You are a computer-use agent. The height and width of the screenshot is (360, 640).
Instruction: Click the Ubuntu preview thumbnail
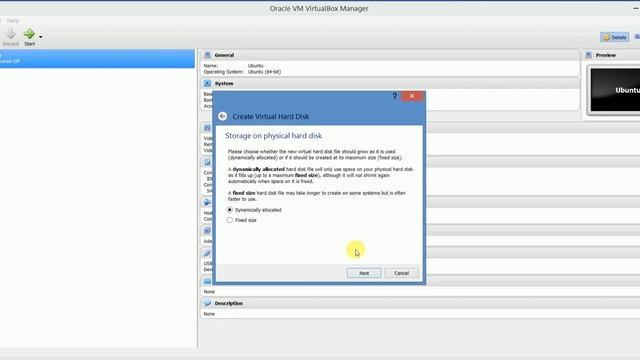pyautogui.click(x=615, y=90)
